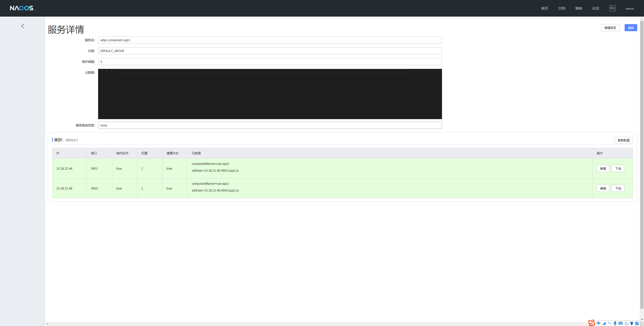Open the 首页 navigation item
This screenshot has height=326, width=644.
click(x=544, y=9)
